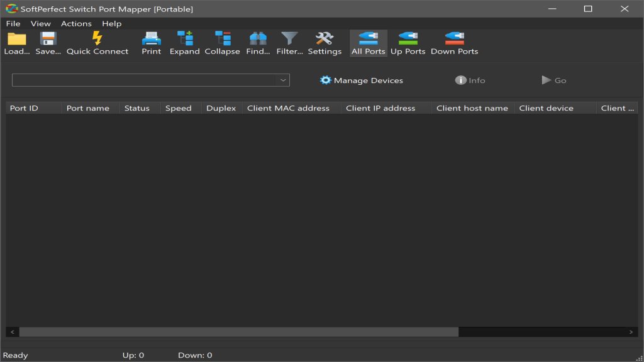This screenshot has height=362, width=644.
Task: Show only Down Ports
Action: (x=454, y=43)
